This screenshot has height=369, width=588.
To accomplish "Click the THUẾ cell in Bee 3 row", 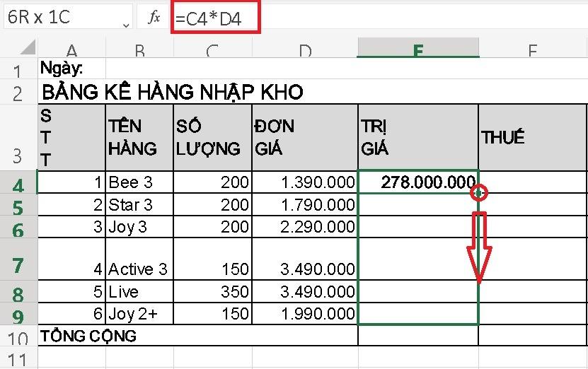I will coord(533,182).
